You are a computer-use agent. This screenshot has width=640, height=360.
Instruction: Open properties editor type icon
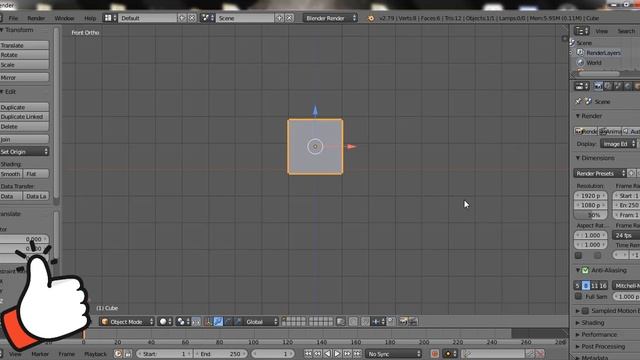point(581,86)
